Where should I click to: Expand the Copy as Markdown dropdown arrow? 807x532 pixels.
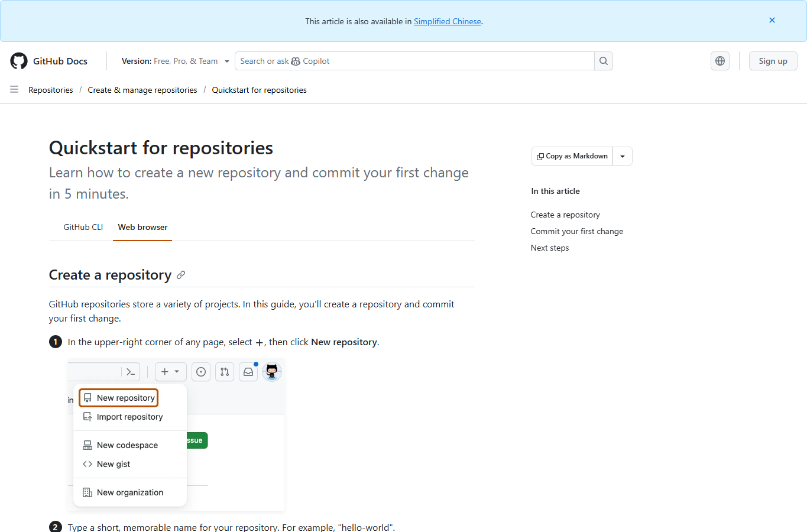pos(623,156)
